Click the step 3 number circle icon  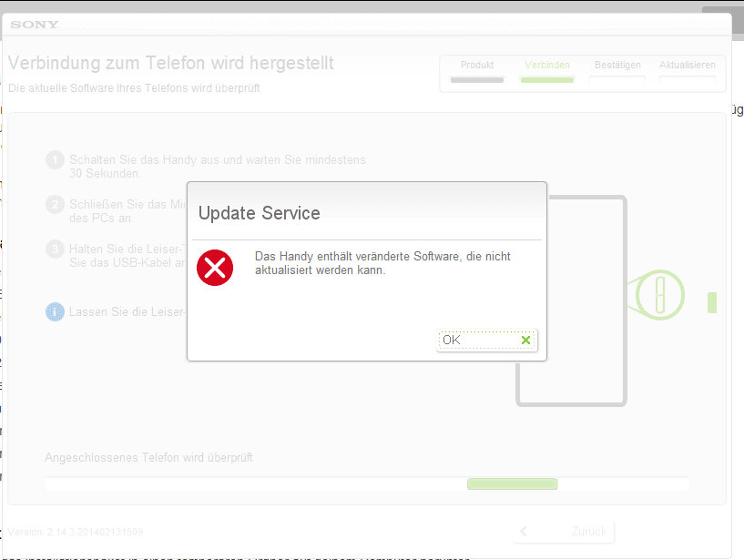click(x=55, y=249)
